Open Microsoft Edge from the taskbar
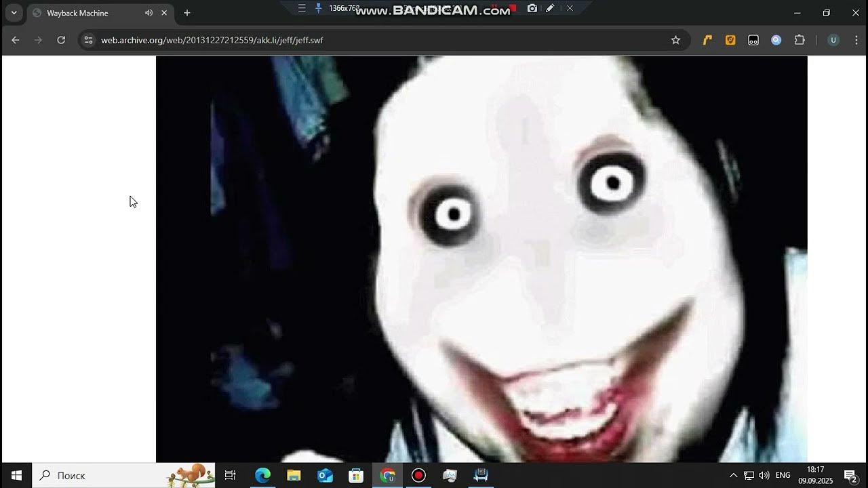 coord(262,475)
